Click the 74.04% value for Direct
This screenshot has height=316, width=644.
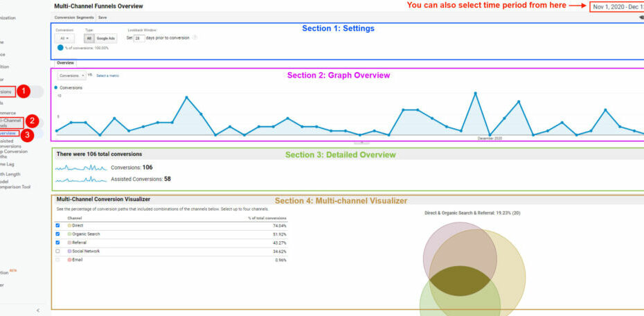tap(281, 226)
